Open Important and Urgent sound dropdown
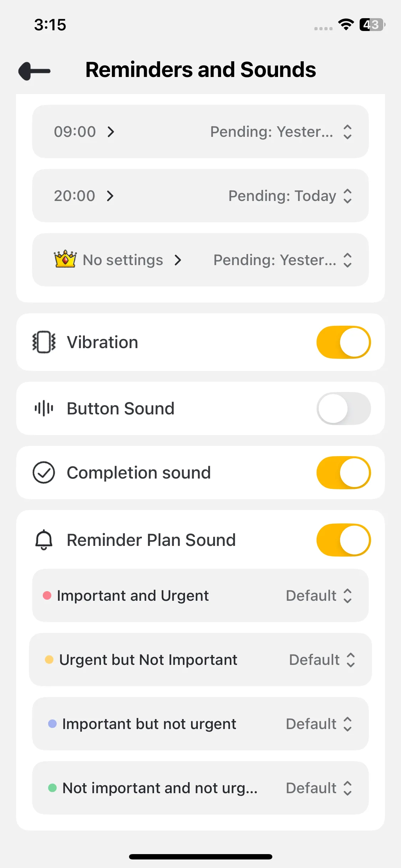401x868 pixels. pyautogui.click(x=319, y=596)
